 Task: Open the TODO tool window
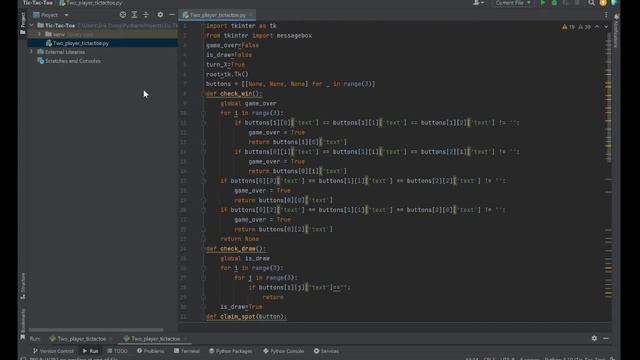pyautogui.click(x=118, y=351)
